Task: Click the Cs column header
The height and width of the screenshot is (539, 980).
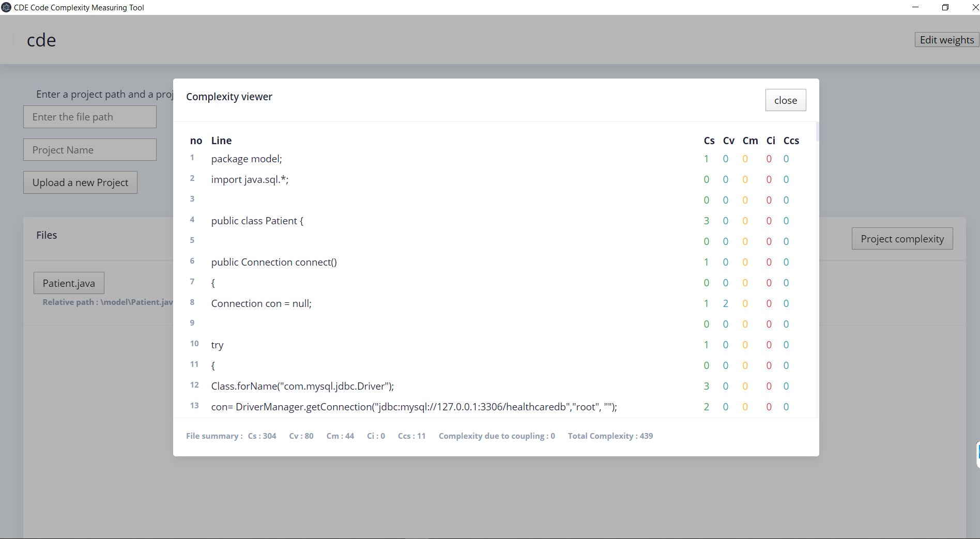Action: tap(709, 140)
